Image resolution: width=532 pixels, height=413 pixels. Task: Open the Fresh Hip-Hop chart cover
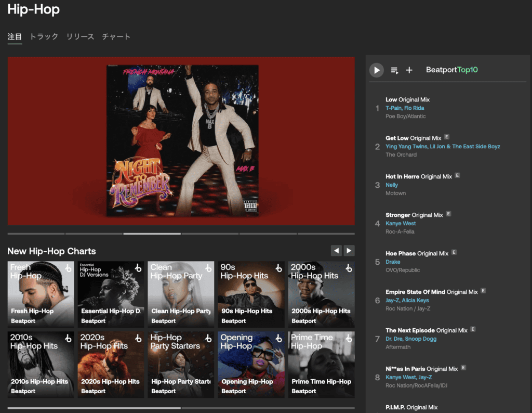click(41, 294)
